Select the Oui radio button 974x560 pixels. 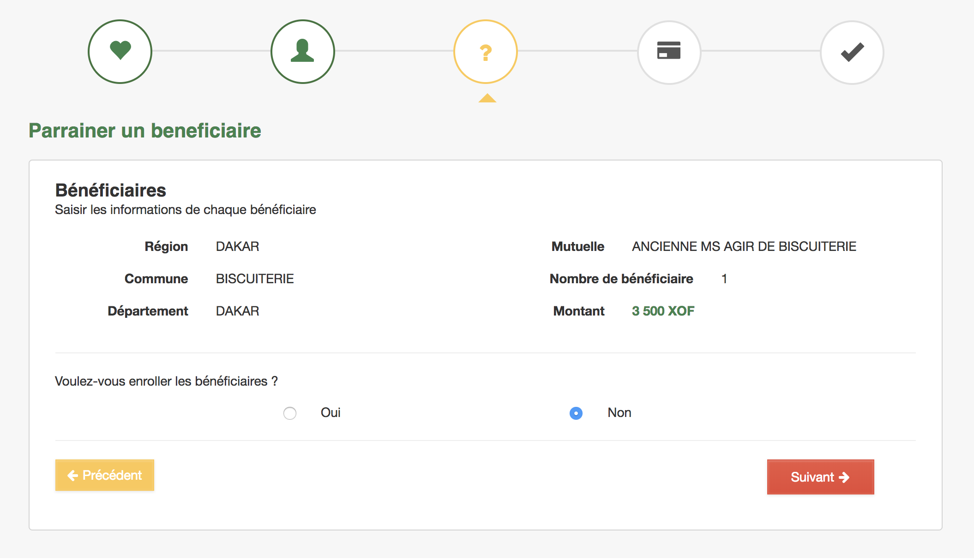click(290, 413)
